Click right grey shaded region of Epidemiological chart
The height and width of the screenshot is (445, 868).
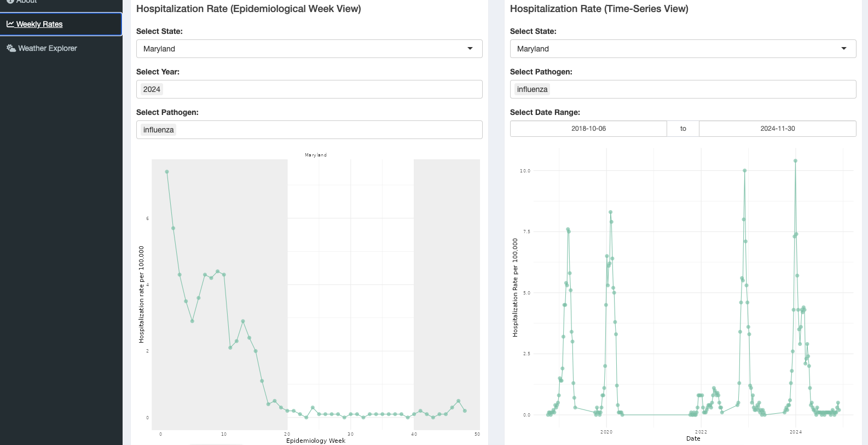446,274
